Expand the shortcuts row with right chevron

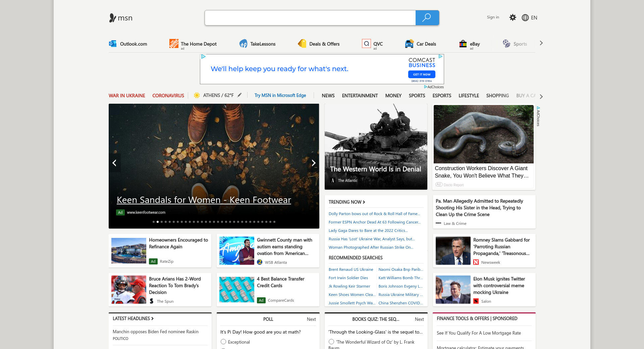pos(541,43)
